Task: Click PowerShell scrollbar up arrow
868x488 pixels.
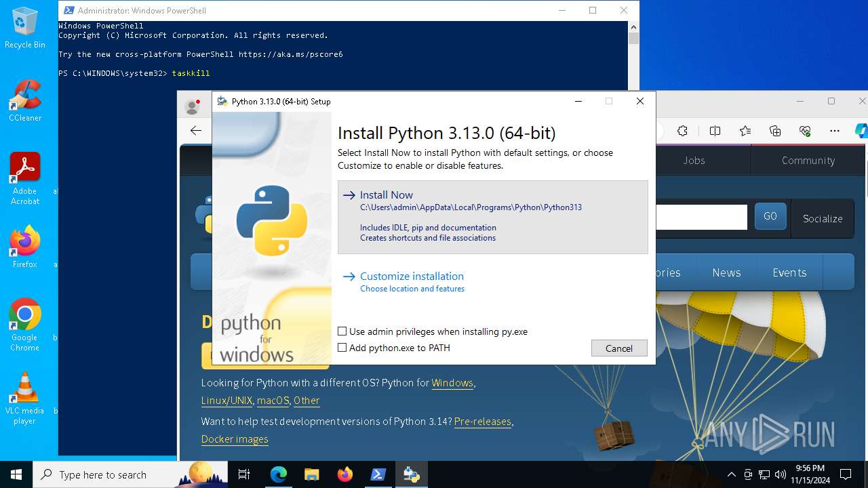Action: click(633, 27)
